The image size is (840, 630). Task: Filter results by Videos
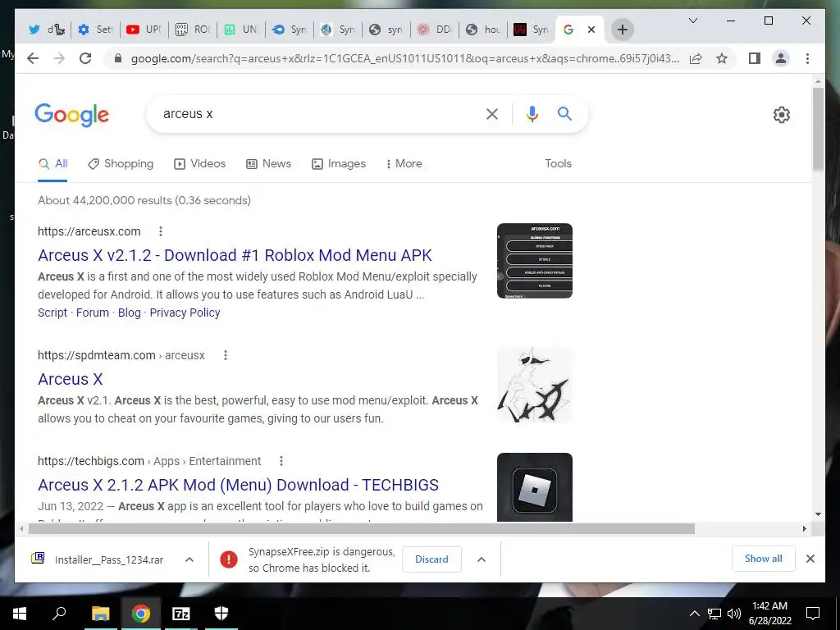pos(200,164)
